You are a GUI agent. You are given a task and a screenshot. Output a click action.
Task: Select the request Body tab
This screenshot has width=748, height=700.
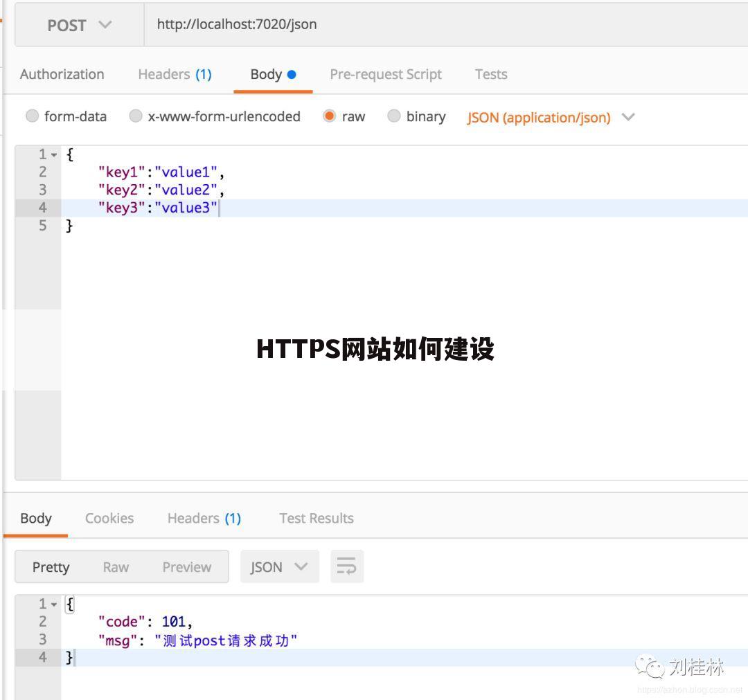[x=273, y=74]
